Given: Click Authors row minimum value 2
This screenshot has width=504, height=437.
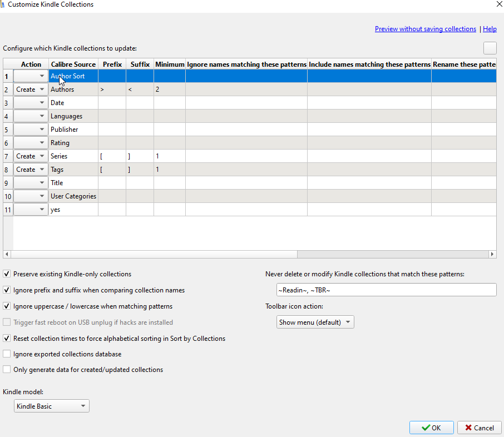Looking at the screenshot, I should point(170,90).
